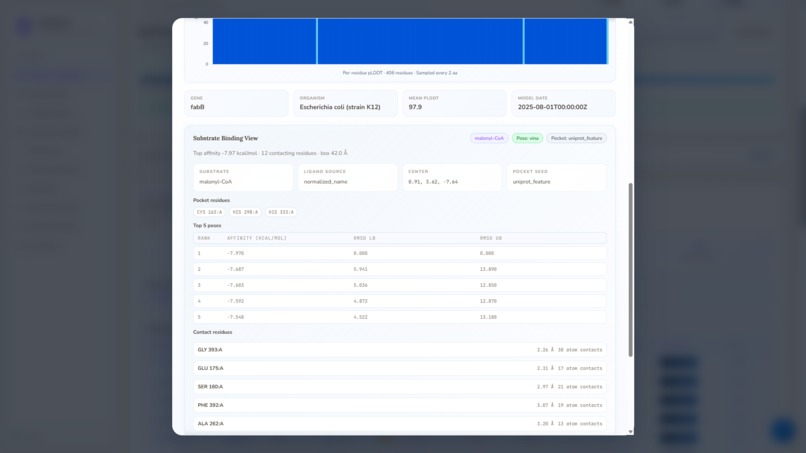Click the GLU 175:A contact residue row
Screen dimensions: 806x453
click(400, 368)
